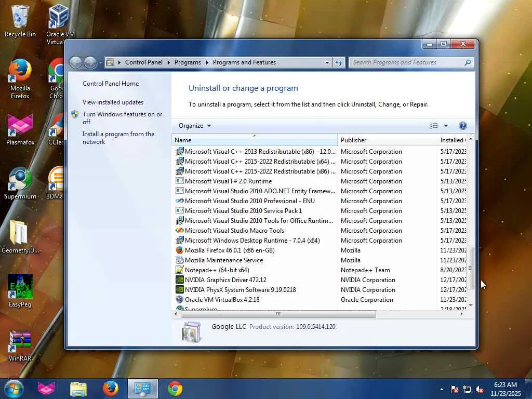Expand the address bar history dropdown
Image resolution: width=532 pixels, height=399 pixels.
pyautogui.click(x=327, y=62)
